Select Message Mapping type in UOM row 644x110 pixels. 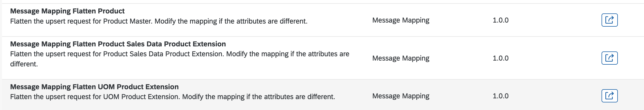401,96
